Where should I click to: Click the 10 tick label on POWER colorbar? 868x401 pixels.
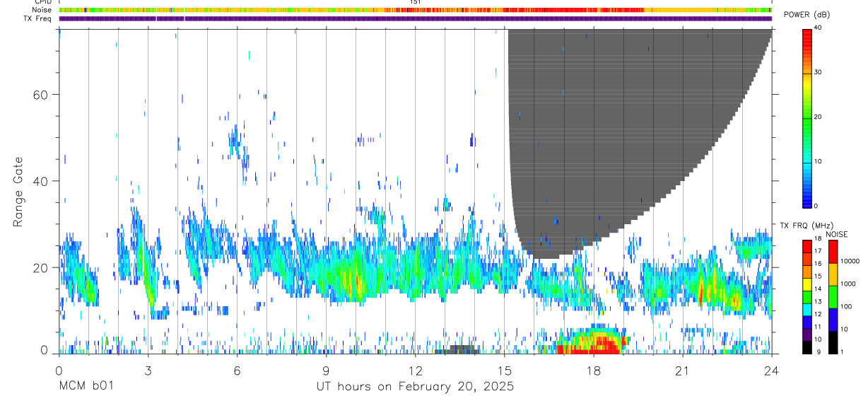pyautogui.click(x=819, y=161)
